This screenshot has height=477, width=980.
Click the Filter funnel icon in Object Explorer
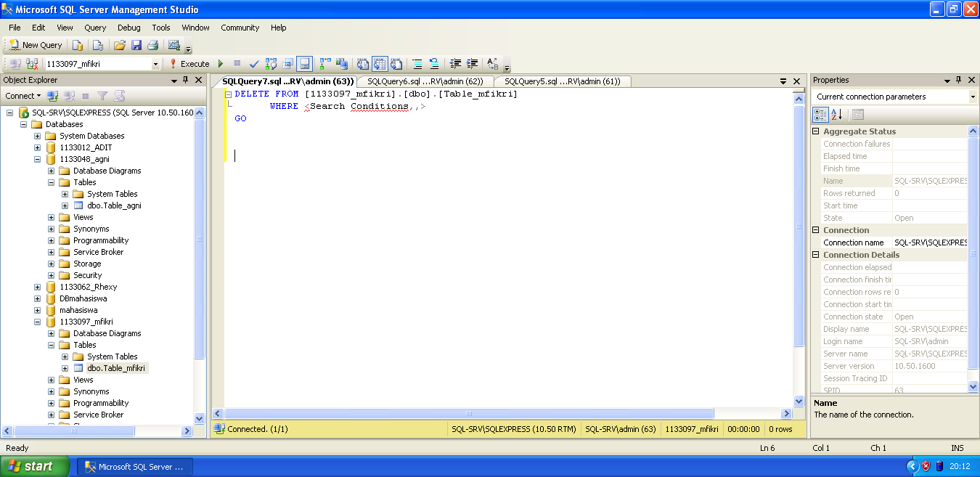(102, 96)
